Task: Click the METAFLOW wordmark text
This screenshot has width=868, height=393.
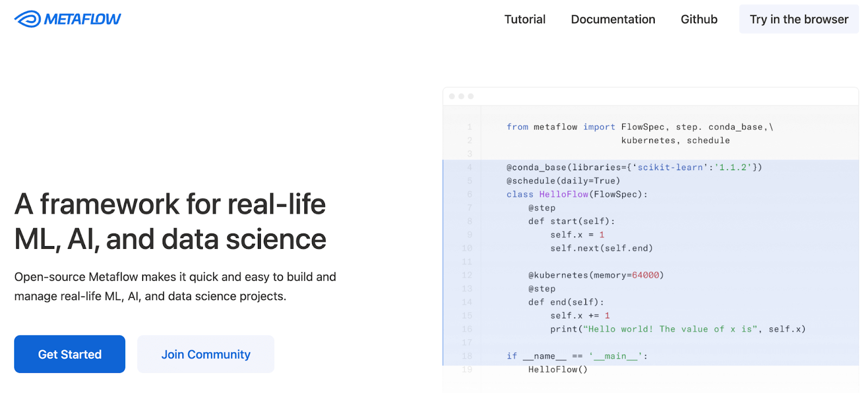Action: (82, 20)
